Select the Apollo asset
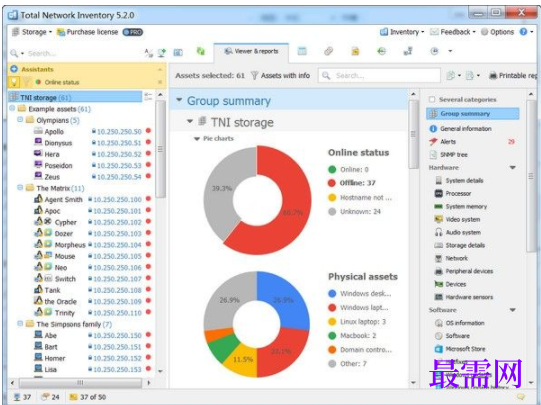 pyautogui.click(x=54, y=131)
